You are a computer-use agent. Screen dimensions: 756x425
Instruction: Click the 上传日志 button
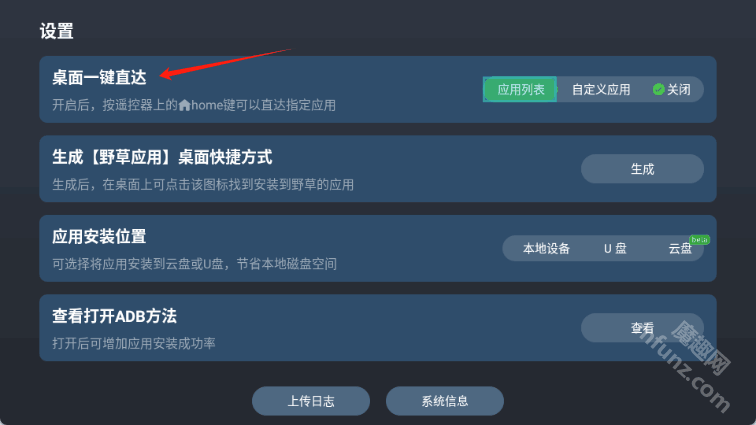click(x=311, y=401)
